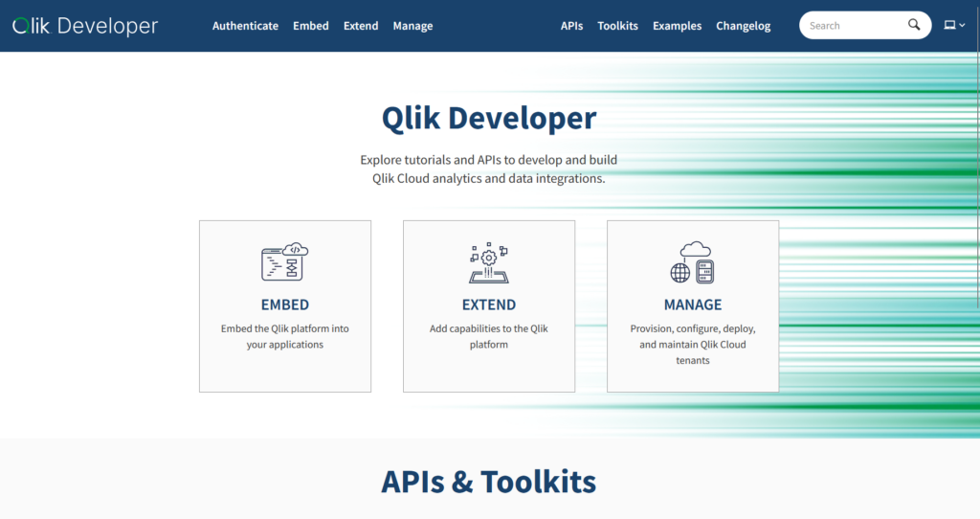The height and width of the screenshot is (519, 980).
Task: Open the Examples link in the header
Action: 677,26
